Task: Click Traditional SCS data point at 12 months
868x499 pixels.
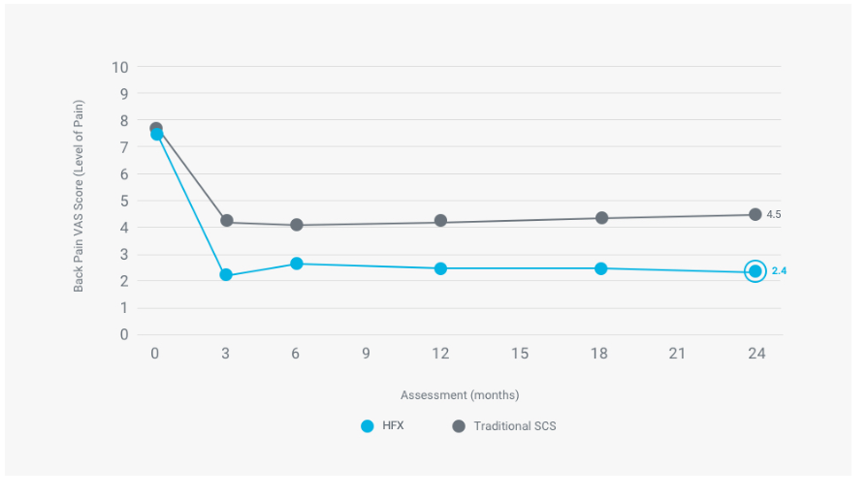Action: pyautogui.click(x=440, y=221)
